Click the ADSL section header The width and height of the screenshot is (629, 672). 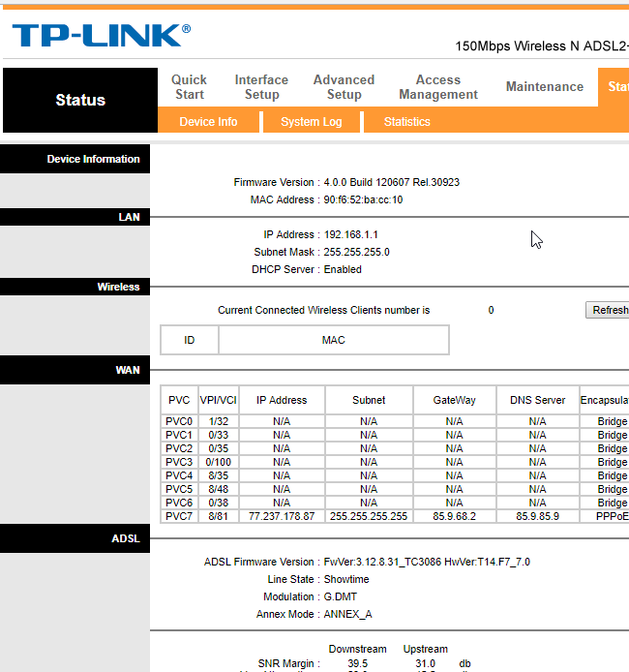tap(75, 538)
